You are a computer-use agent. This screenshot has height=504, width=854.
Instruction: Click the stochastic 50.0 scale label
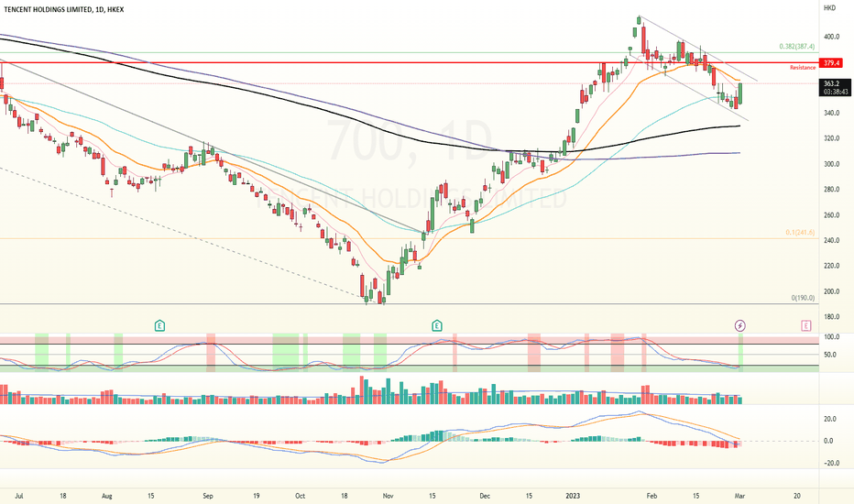click(831, 355)
